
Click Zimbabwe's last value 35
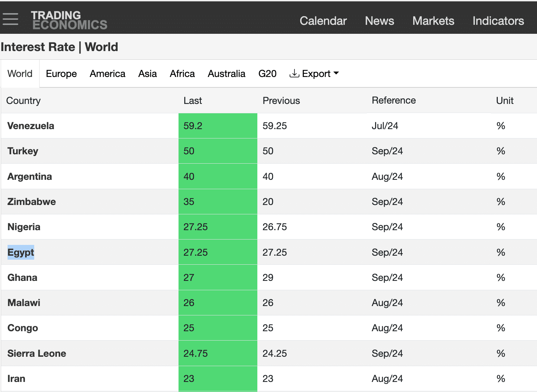[x=189, y=202]
